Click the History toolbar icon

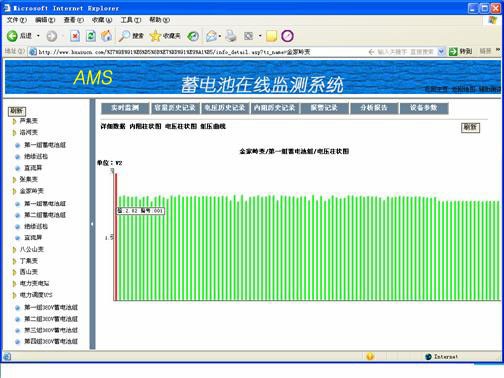click(193, 36)
